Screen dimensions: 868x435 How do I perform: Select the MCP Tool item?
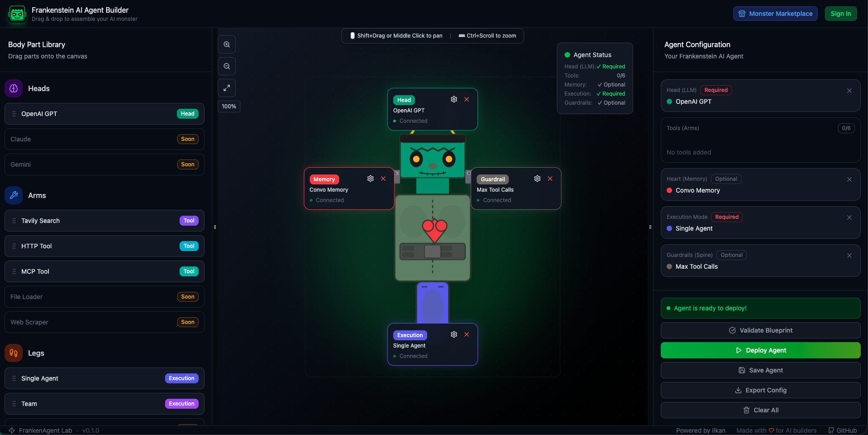coord(104,271)
